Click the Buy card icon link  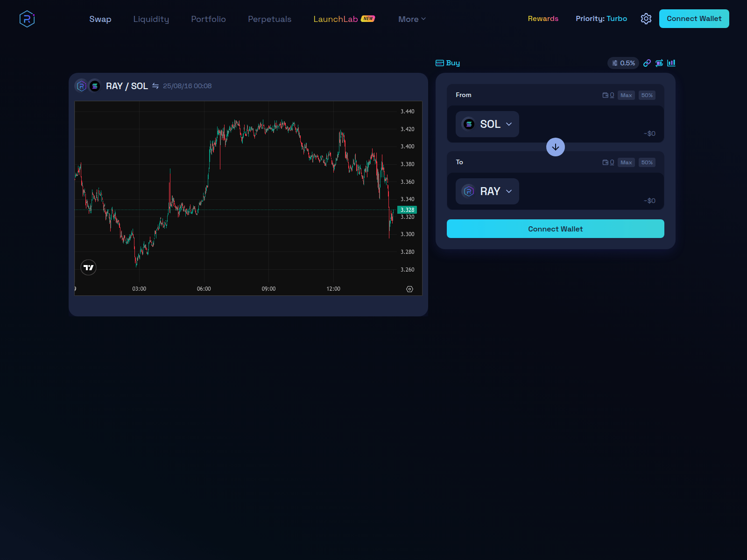[x=448, y=63]
